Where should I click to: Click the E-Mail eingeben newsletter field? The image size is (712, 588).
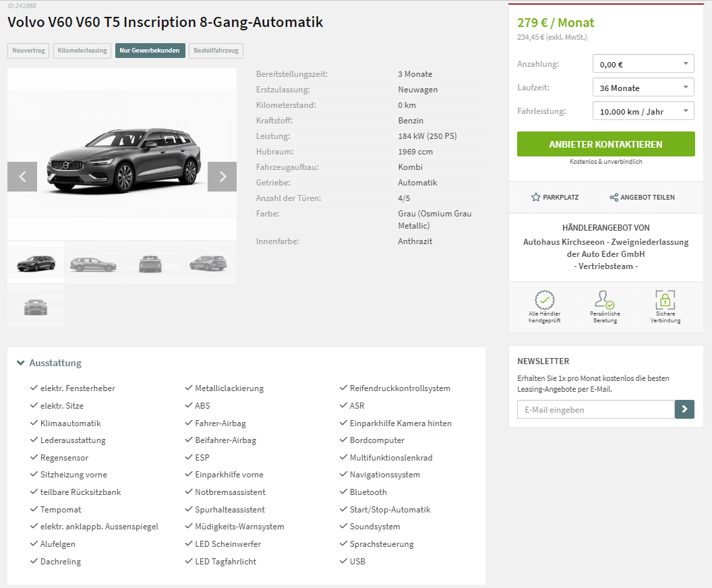pos(596,409)
